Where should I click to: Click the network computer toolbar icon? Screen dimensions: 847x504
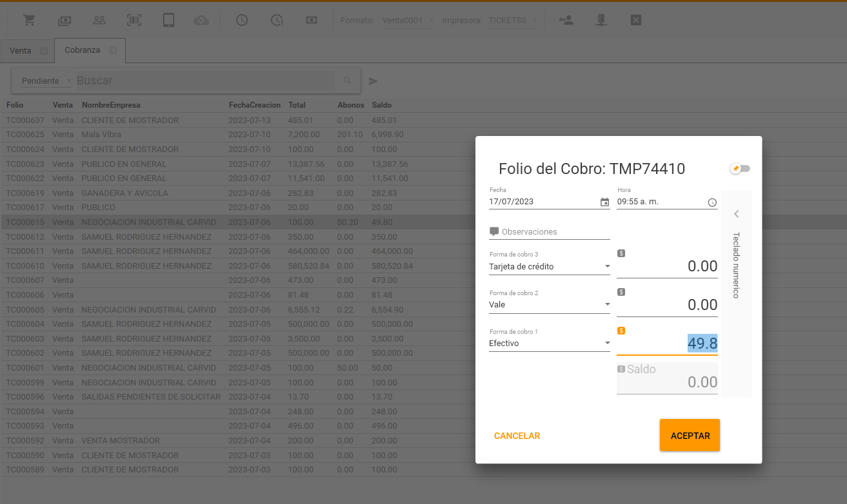(601, 20)
